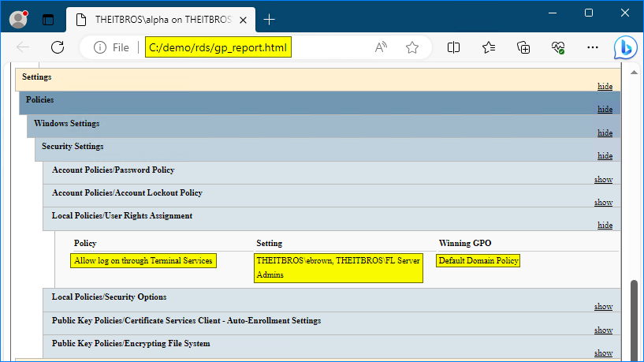Open the tab actions menu icon

pyautogui.click(x=48, y=20)
